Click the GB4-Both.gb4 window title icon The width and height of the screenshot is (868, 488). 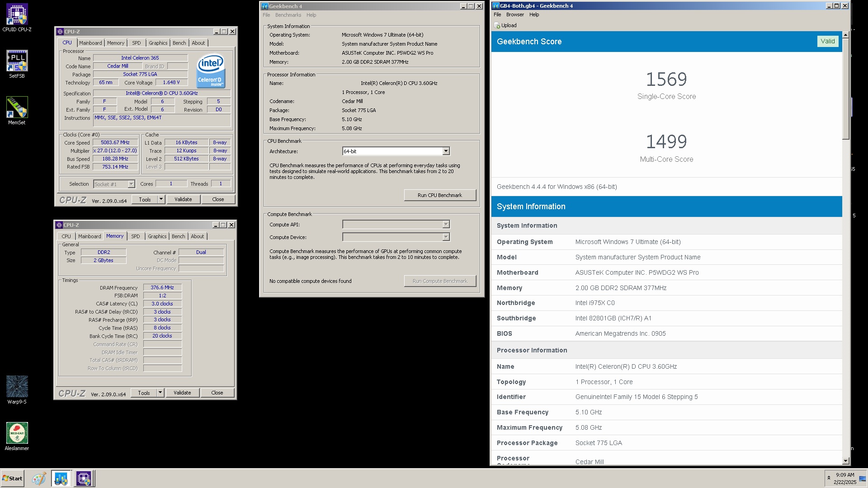496,6
